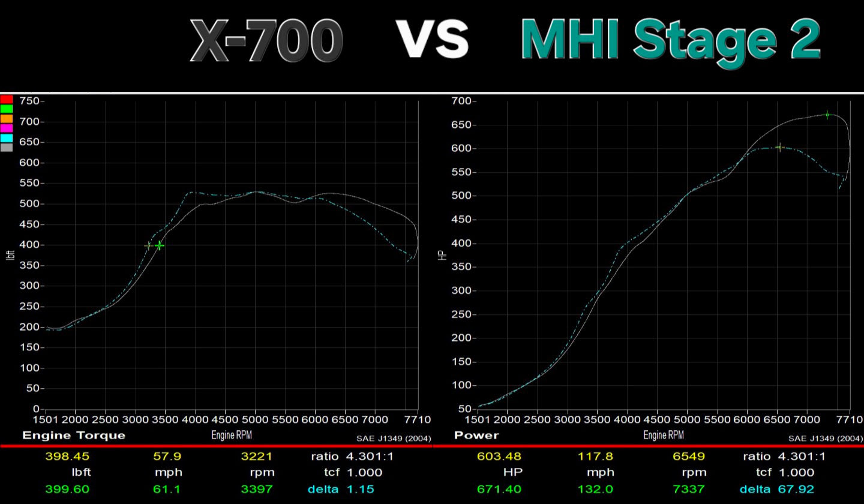Click the yellow speed value 117.8
Screen dimensions: 864x504
tap(596, 457)
